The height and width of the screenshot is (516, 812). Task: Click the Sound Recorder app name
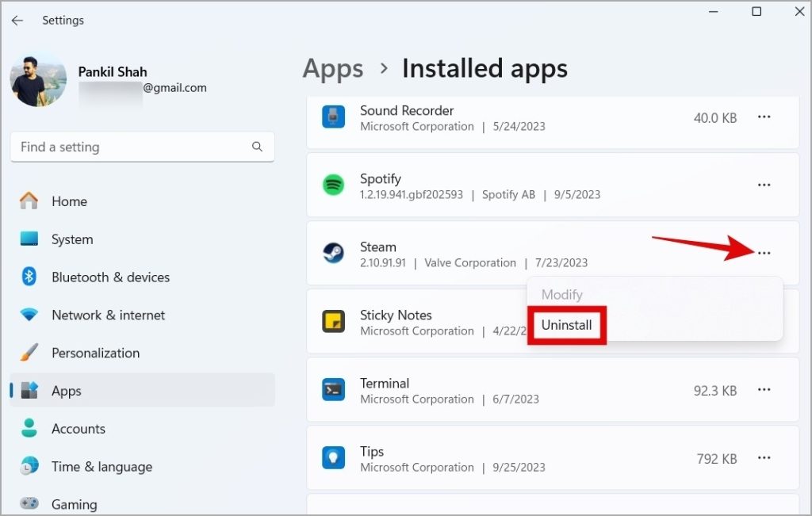coord(407,110)
